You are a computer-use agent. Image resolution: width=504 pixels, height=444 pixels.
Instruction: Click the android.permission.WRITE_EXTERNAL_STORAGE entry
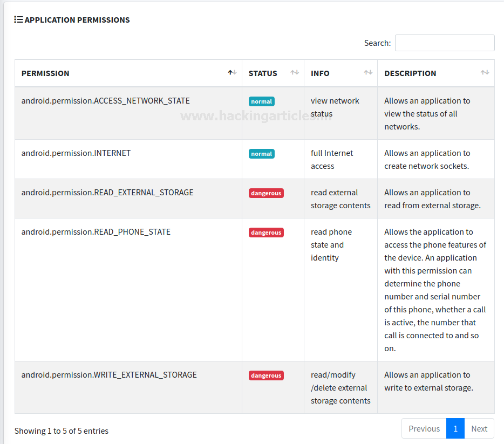(x=109, y=375)
